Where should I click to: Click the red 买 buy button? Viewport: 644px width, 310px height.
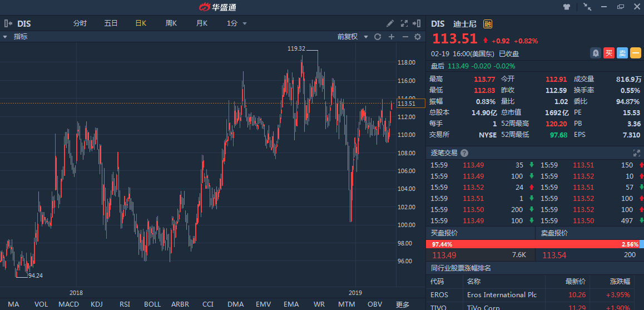click(x=609, y=53)
